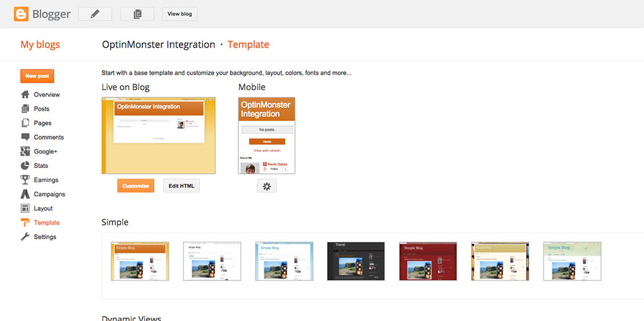Select the dark red Simple template thumbnail
Screen dimensions: 644x321
[428, 261]
